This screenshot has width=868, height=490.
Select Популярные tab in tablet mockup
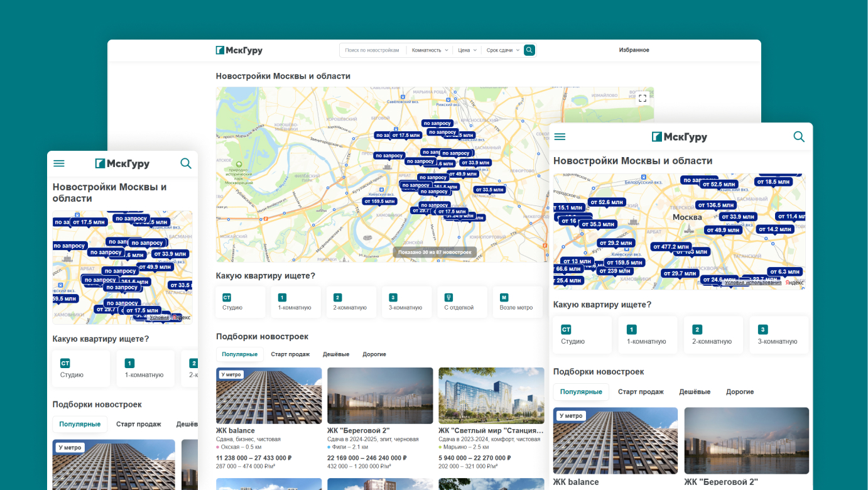tap(581, 392)
